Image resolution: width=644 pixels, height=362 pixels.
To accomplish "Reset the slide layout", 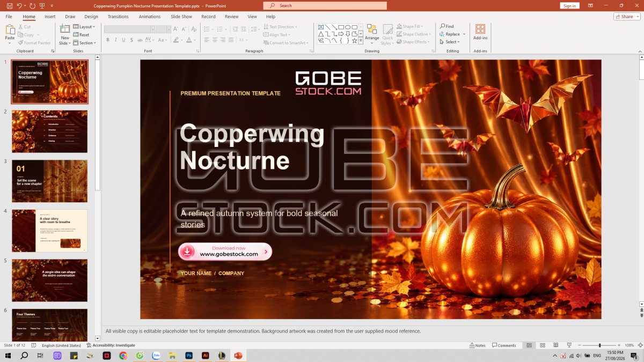I will click(x=81, y=35).
